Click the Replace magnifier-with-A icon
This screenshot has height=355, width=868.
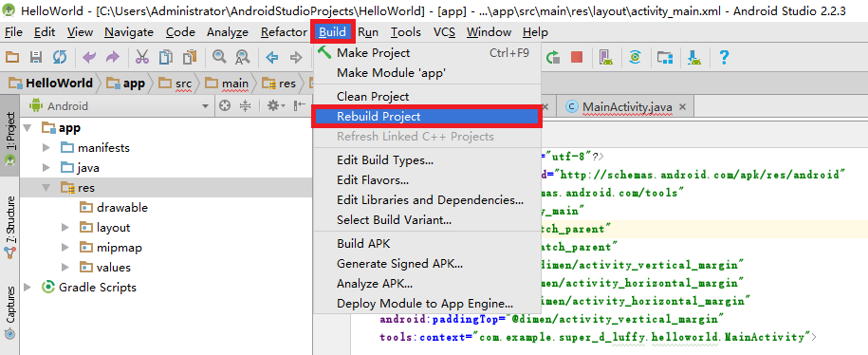tap(243, 57)
